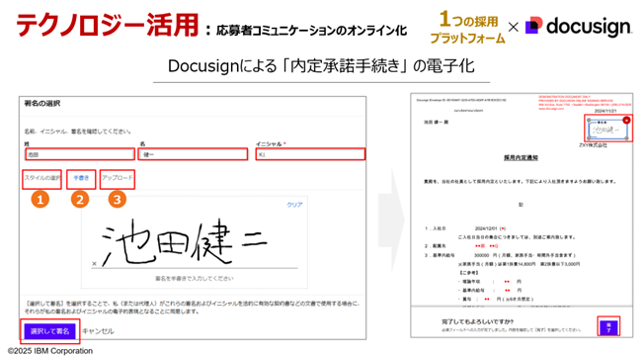Viewport: 644px width, 358px height.
Task: Click the 2024/11/21 date on the document
Action: (x=605, y=111)
